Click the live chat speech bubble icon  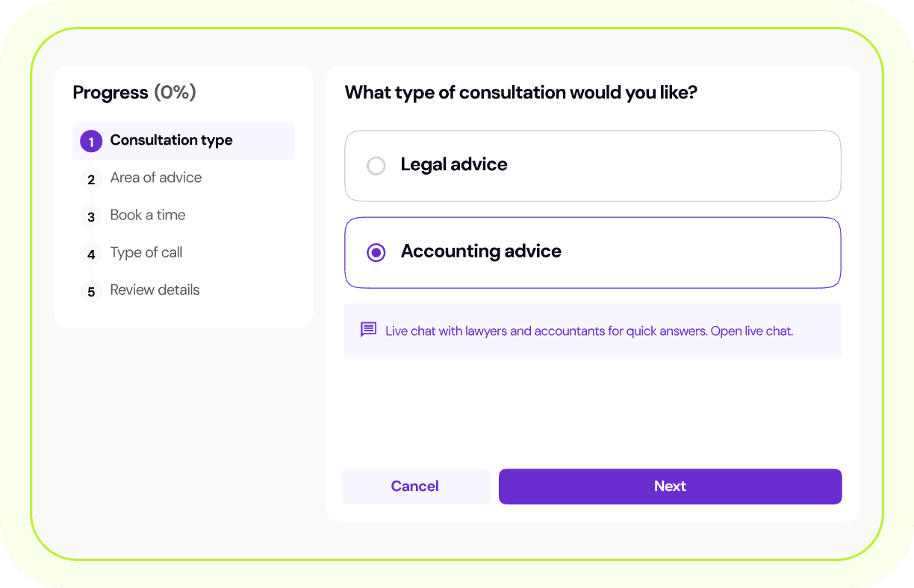[368, 330]
